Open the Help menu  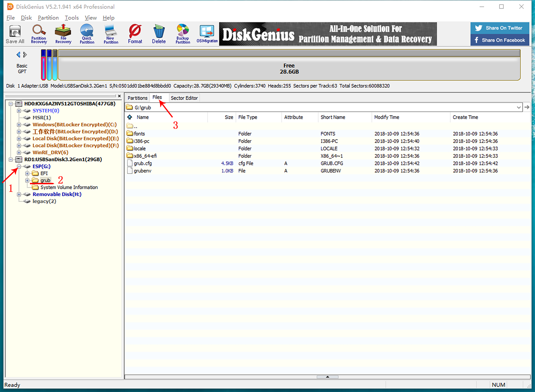108,18
